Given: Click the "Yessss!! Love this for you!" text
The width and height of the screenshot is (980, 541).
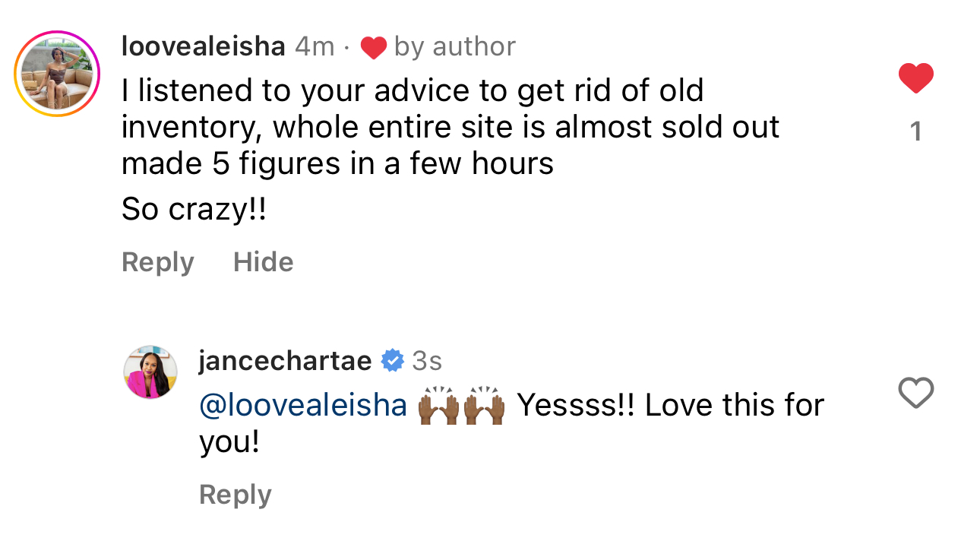Looking at the screenshot, I should [x=512, y=423].
